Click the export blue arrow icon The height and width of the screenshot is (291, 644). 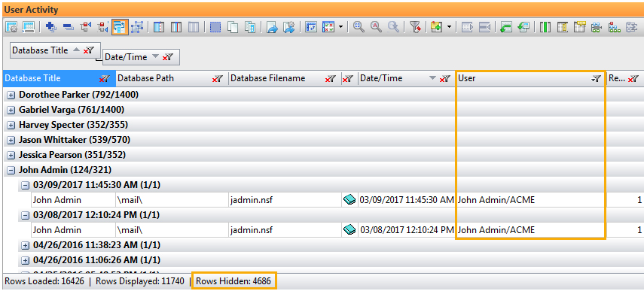(x=272, y=27)
